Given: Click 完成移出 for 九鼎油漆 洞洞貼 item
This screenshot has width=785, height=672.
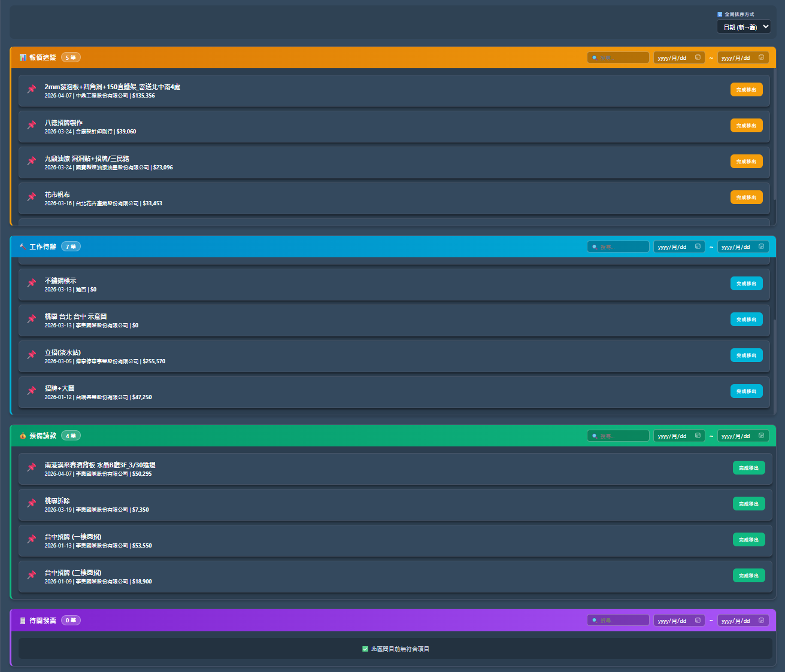Looking at the screenshot, I should pyautogui.click(x=746, y=162).
